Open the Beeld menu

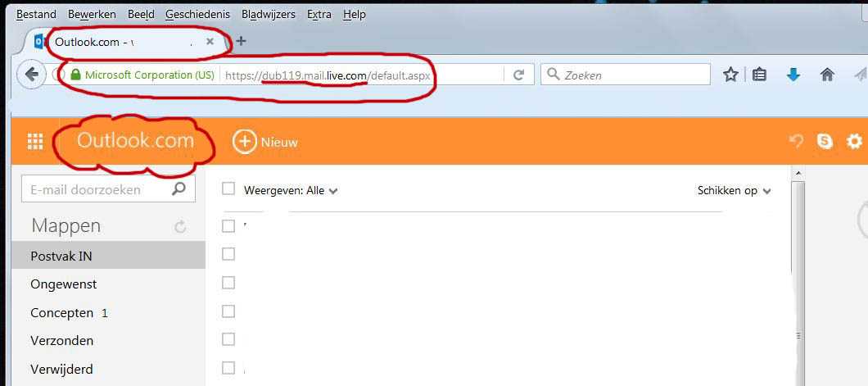[141, 15]
